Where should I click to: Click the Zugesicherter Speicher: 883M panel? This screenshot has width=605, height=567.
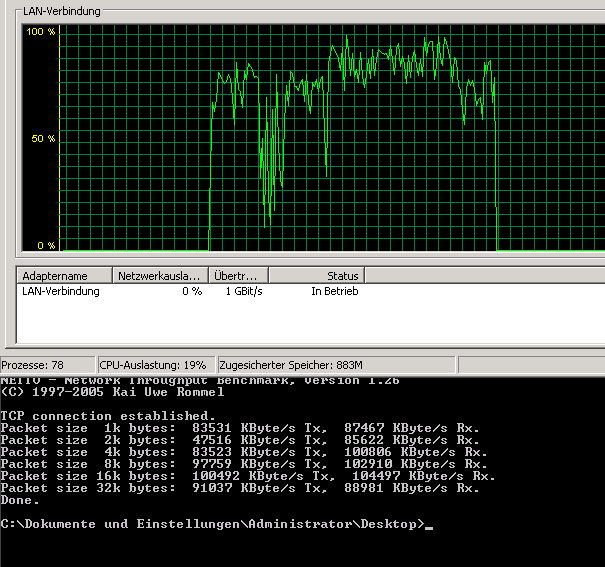tap(291, 365)
